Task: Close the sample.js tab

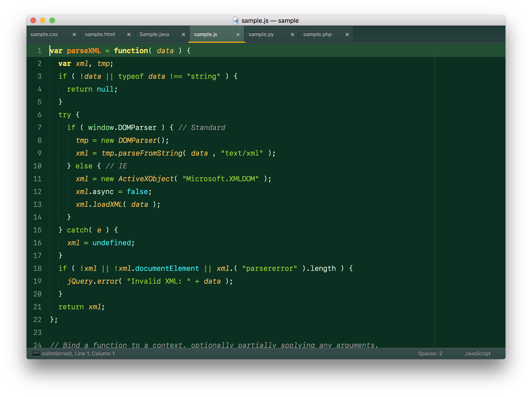Action: (238, 34)
